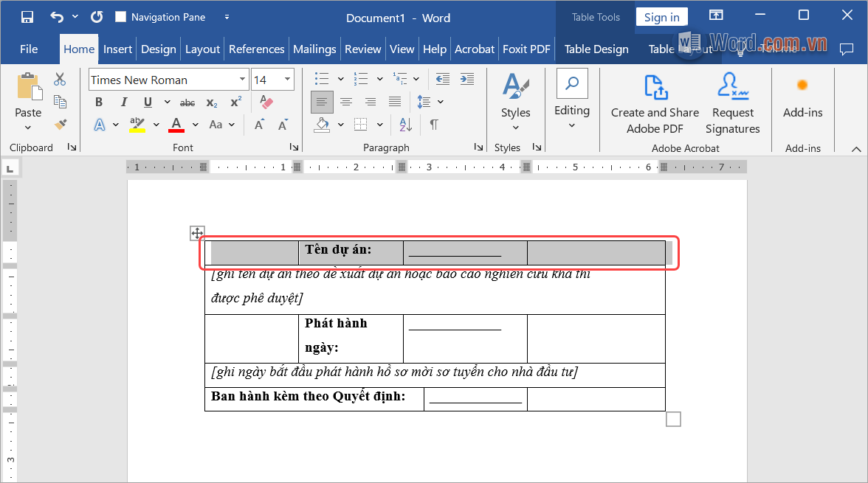868x483 pixels.
Task: Center align the paragraph text
Action: tap(345, 102)
